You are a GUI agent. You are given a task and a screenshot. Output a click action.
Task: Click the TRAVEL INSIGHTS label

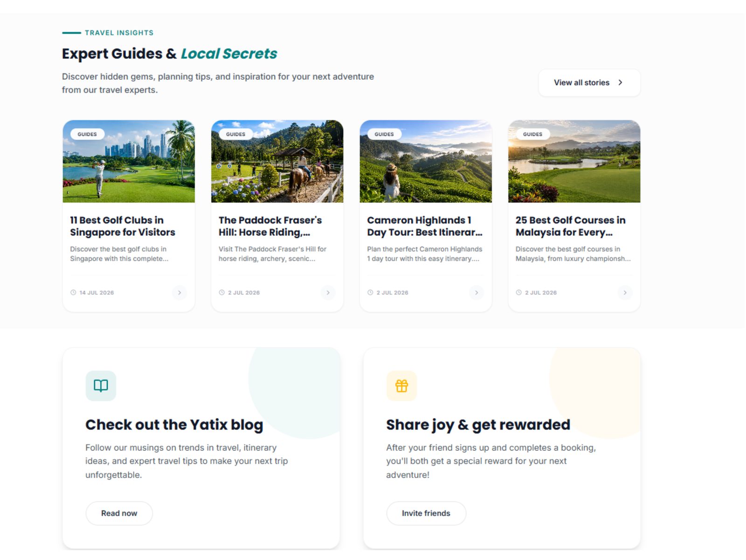tap(119, 33)
